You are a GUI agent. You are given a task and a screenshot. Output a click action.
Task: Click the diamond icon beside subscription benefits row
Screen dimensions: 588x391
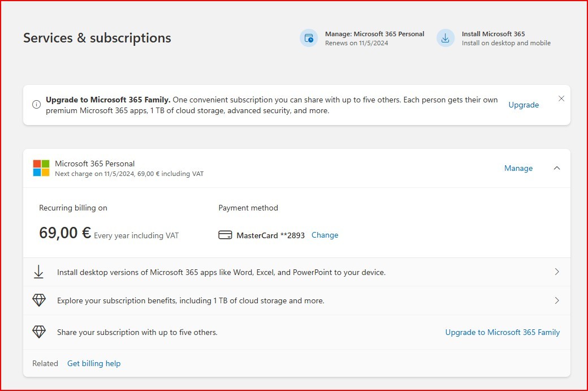click(x=38, y=300)
